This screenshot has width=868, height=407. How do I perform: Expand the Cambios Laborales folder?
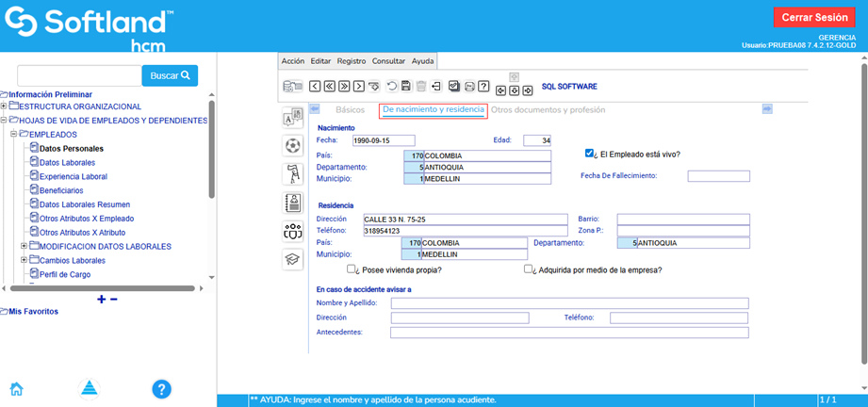pyautogui.click(x=25, y=260)
